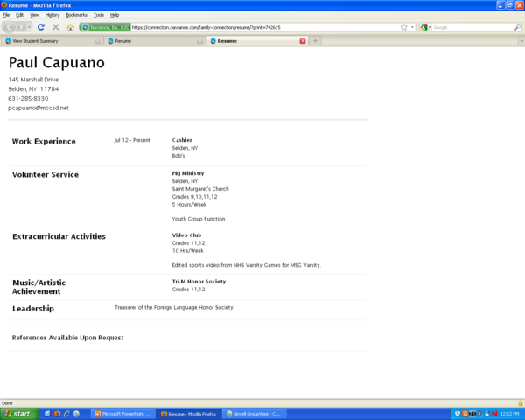This screenshot has height=420, width=525.
Task: Open the address bar history dropdown
Action: click(412, 27)
